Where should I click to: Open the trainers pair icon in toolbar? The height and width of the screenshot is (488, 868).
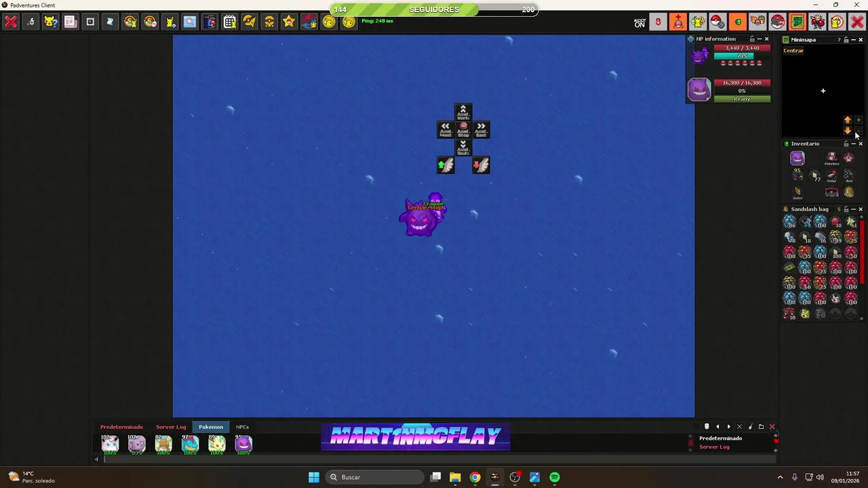coord(757,22)
